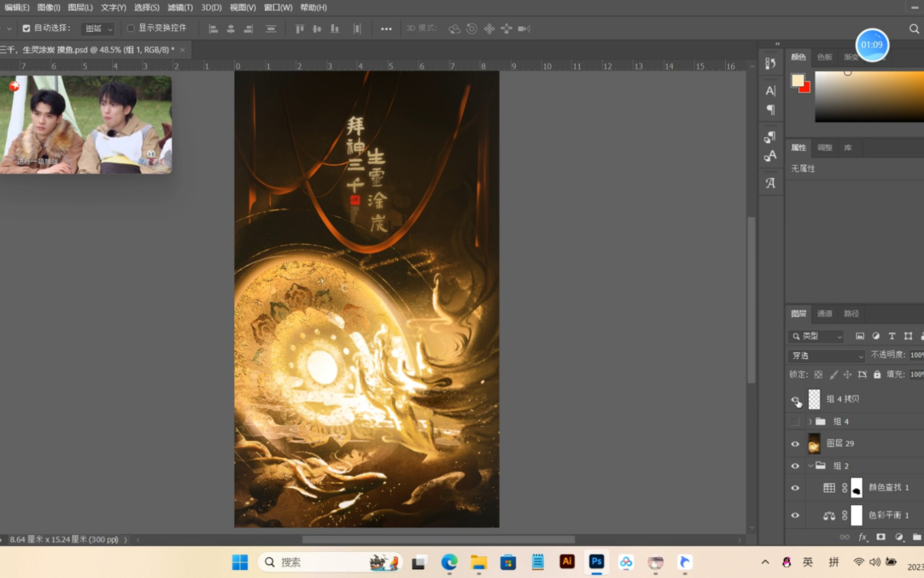
Task: Open the blend mode 穿透 dropdown
Action: tap(827, 355)
